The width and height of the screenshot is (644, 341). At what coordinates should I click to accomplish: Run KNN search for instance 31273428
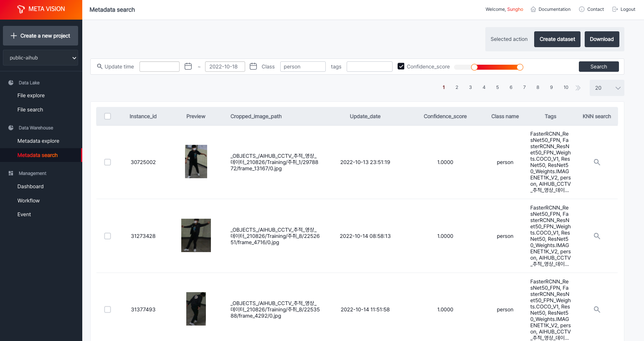pyautogui.click(x=597, y=236)
